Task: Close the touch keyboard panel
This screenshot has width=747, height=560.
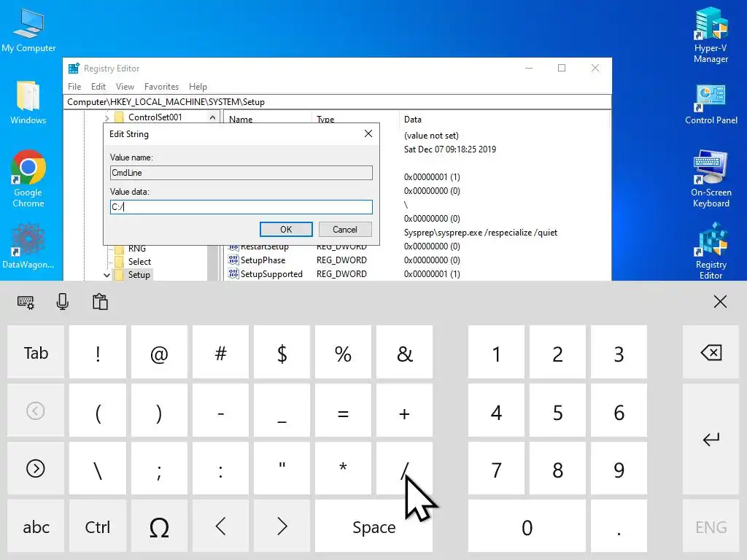Action: pos(720,301)
